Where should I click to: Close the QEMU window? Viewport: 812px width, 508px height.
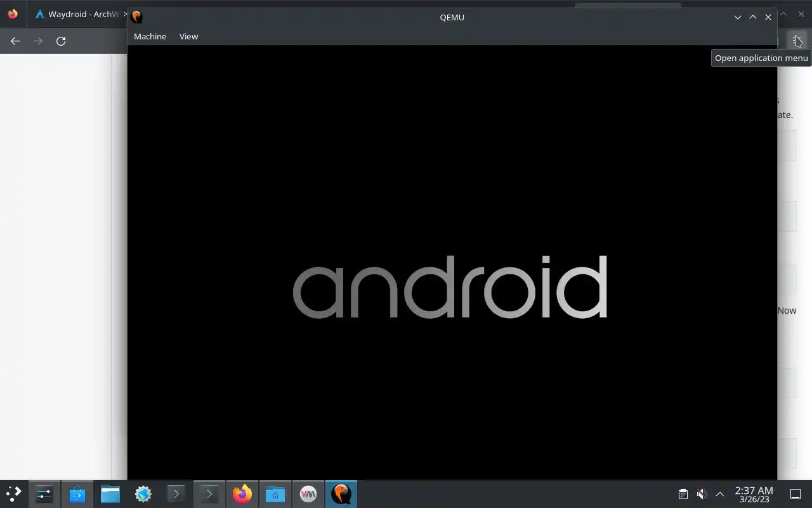(x=768, y=17)
